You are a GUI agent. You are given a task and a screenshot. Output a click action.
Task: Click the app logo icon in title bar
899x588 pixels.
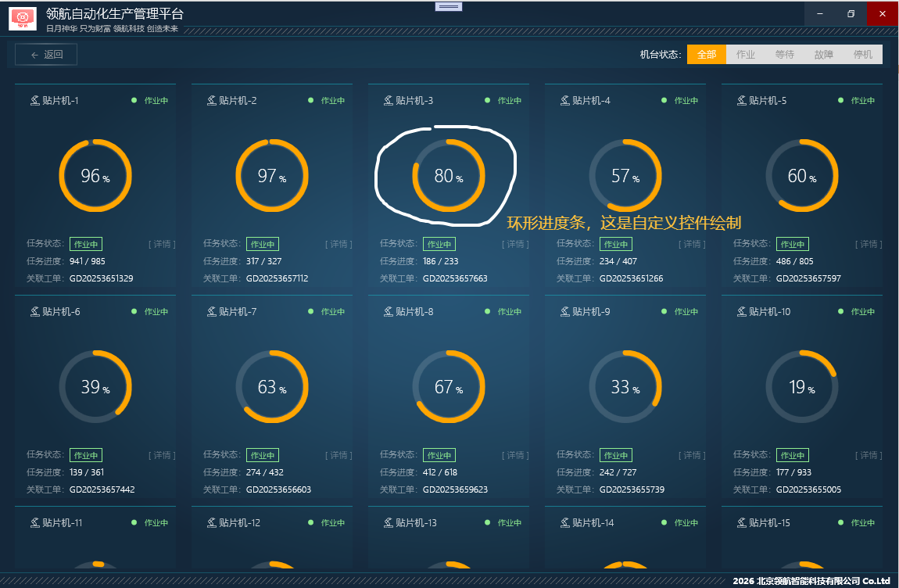[23, 18]
